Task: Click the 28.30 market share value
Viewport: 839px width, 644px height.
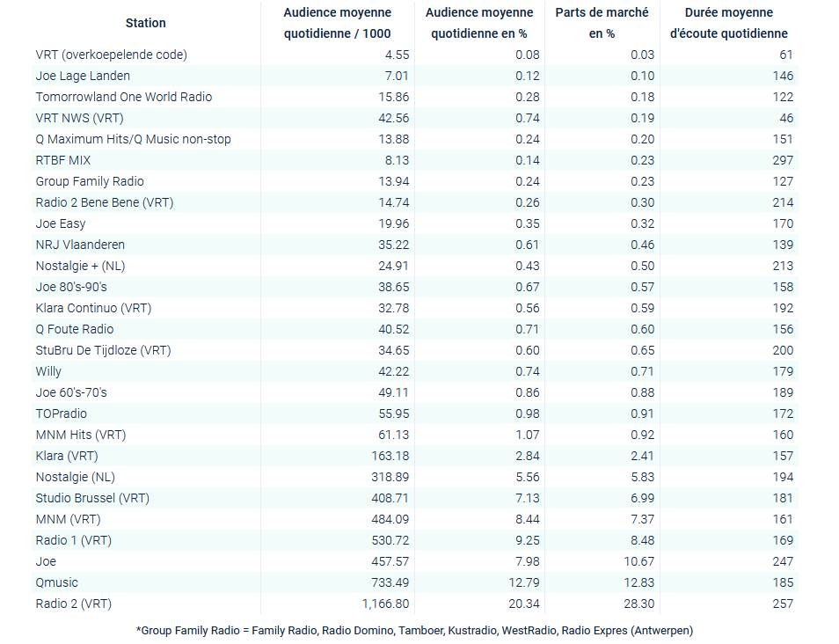Action: (x=638, y=604)
